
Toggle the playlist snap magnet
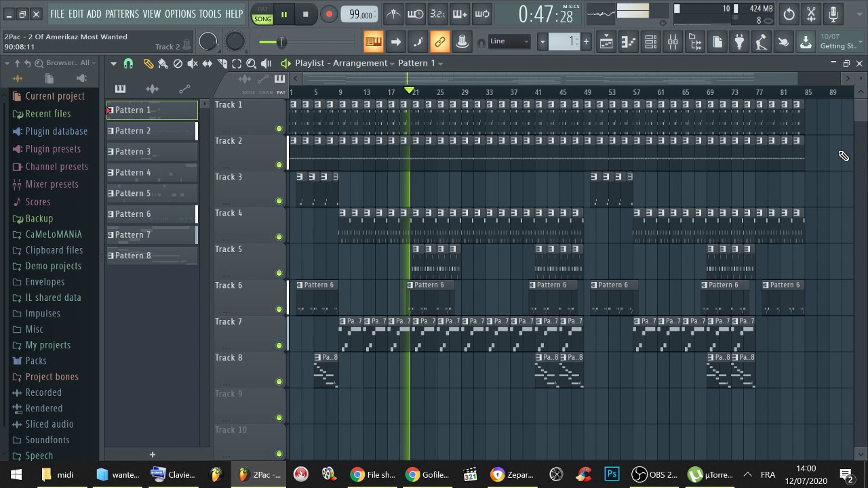[x=128, y=64]
